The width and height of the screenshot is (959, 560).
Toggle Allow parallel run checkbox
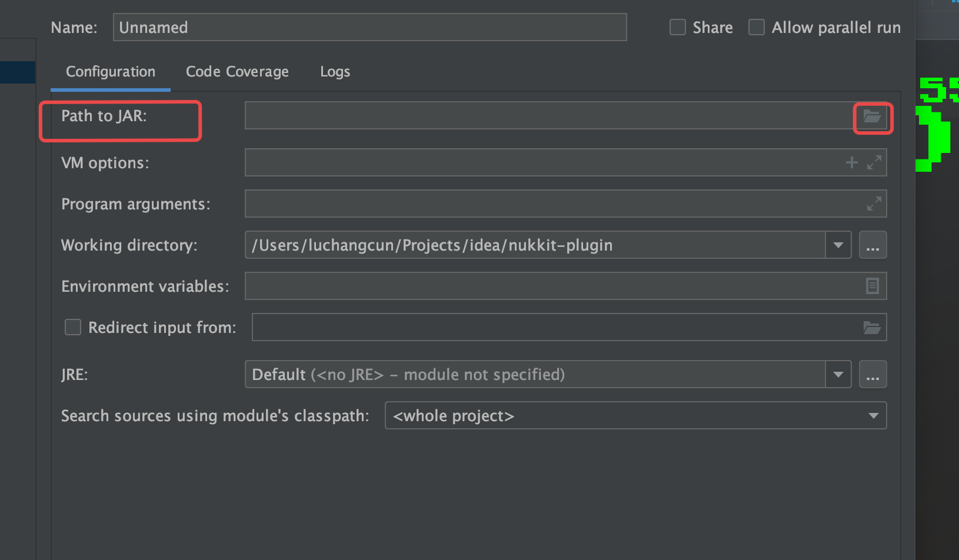pyautogui.click(x=757, y=28)
